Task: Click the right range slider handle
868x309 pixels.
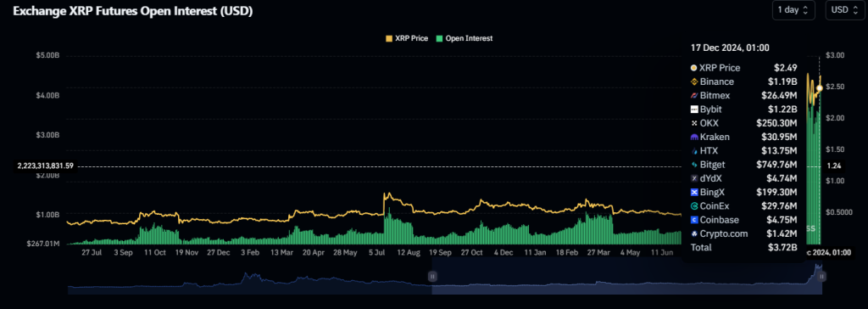Action: point(822,276)
